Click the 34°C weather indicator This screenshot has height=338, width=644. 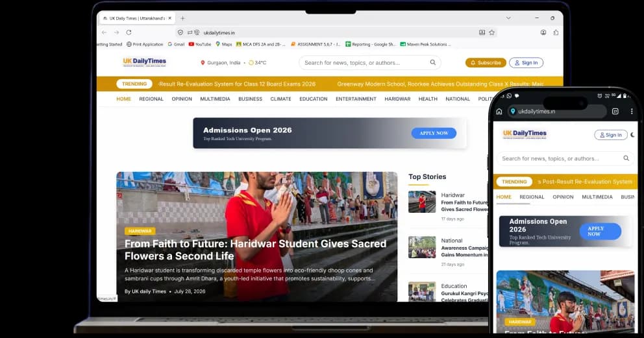point(258,63)
